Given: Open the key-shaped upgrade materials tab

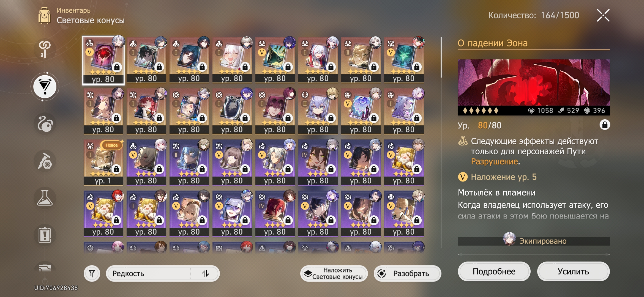Looking at the screenshot, I should click(45, 49).
